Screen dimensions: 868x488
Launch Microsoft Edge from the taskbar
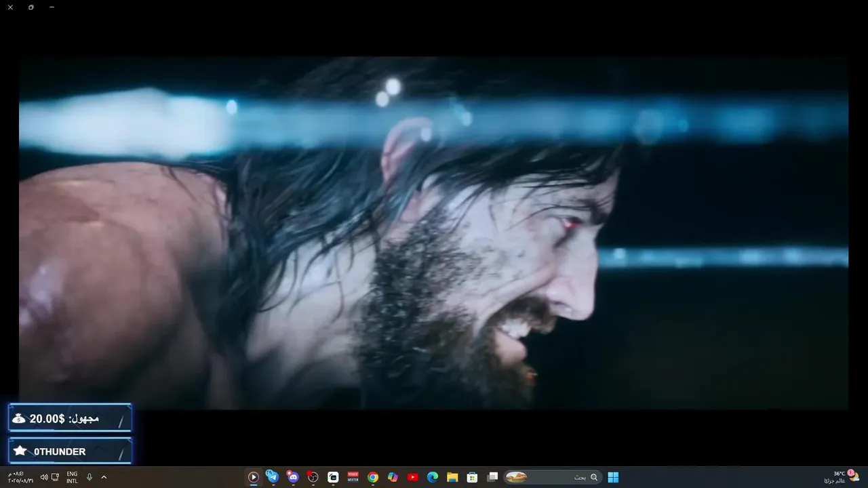pos(433,477)
